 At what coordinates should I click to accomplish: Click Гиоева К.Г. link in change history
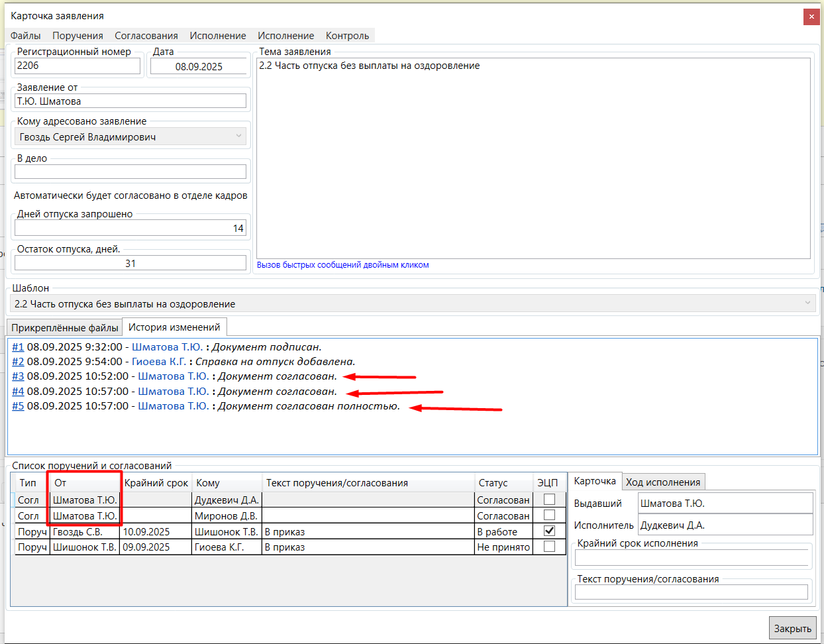click(x=159, y=362)
